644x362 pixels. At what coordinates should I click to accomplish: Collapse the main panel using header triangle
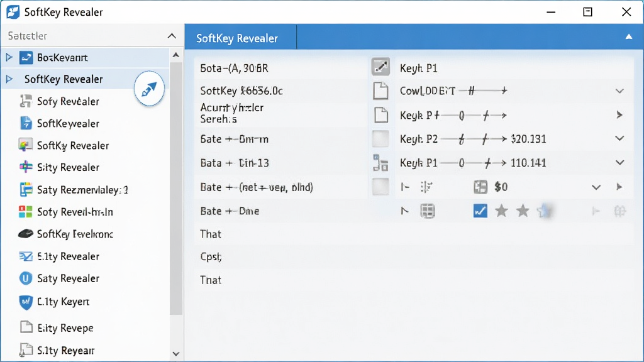(629, 37)
